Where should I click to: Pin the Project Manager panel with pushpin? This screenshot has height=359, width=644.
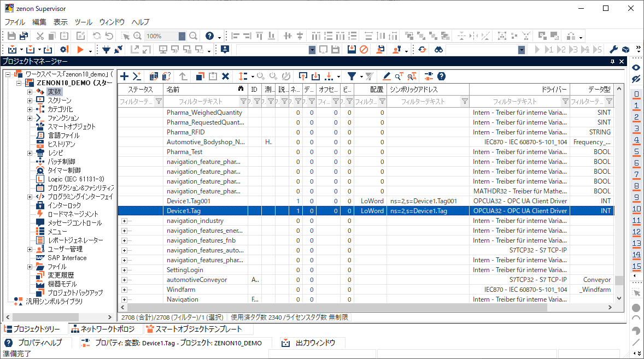[x=612, y=61]
